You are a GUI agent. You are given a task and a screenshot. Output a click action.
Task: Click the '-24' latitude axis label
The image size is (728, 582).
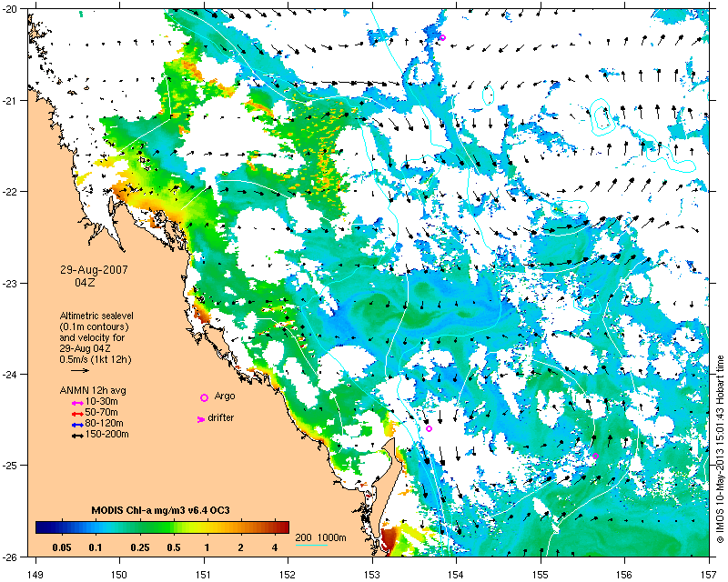point(9,374)
